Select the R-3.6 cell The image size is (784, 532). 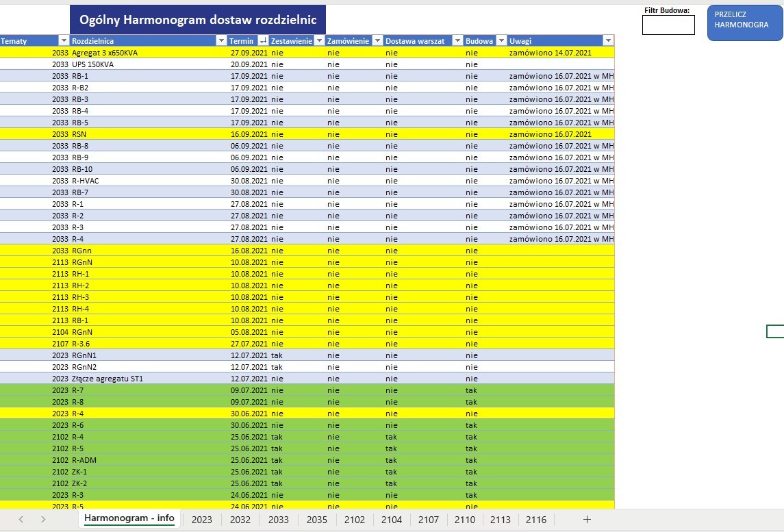149,344
